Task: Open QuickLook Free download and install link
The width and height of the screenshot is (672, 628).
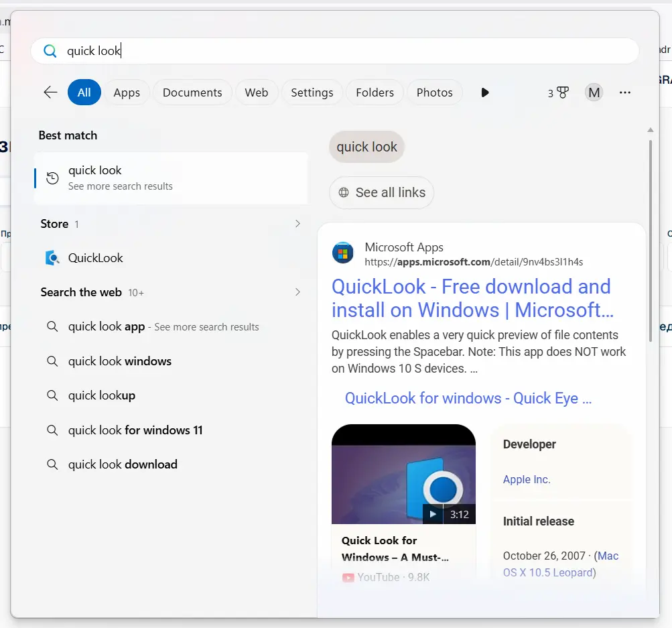Action: [472, 298]
